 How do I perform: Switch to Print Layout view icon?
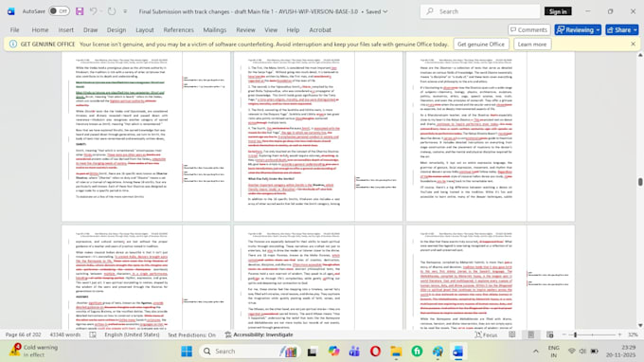tap(531, 335)
